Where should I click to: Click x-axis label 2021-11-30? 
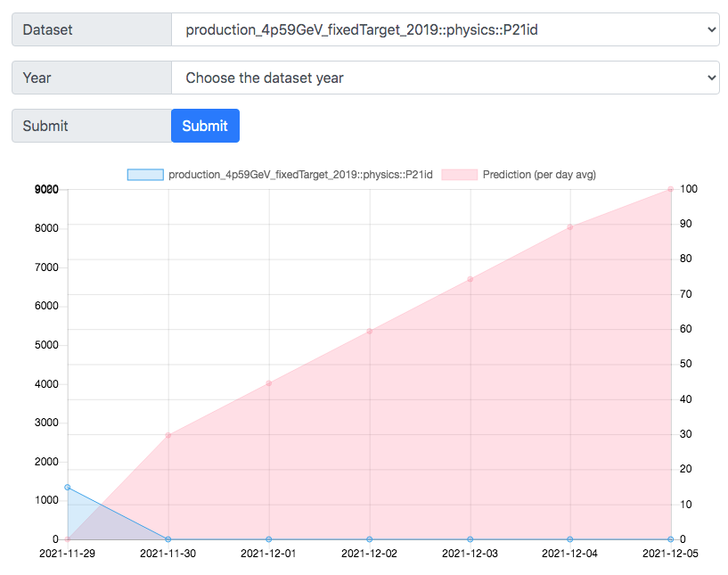pyautogui.click(x=168, y=554)
